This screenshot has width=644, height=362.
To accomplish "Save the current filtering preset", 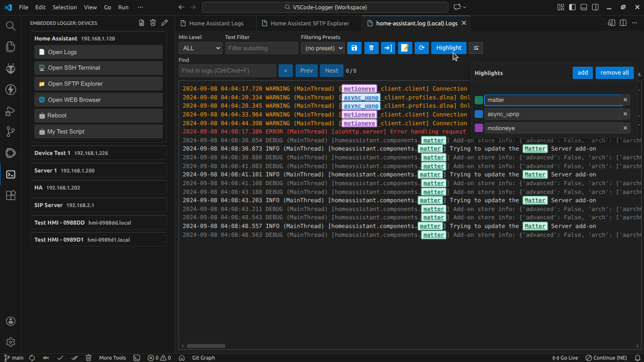I will [354, 48].
